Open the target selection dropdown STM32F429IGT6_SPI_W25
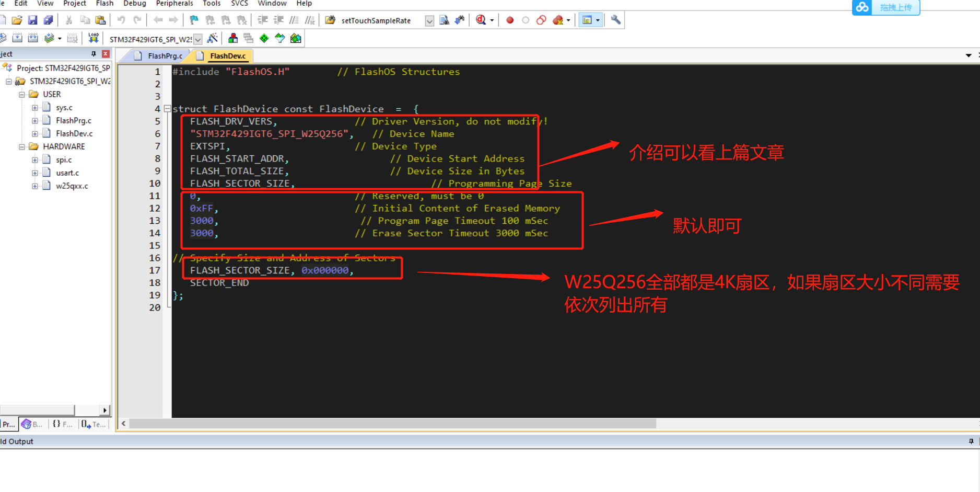Screen dimensions: 980x492 198,39
